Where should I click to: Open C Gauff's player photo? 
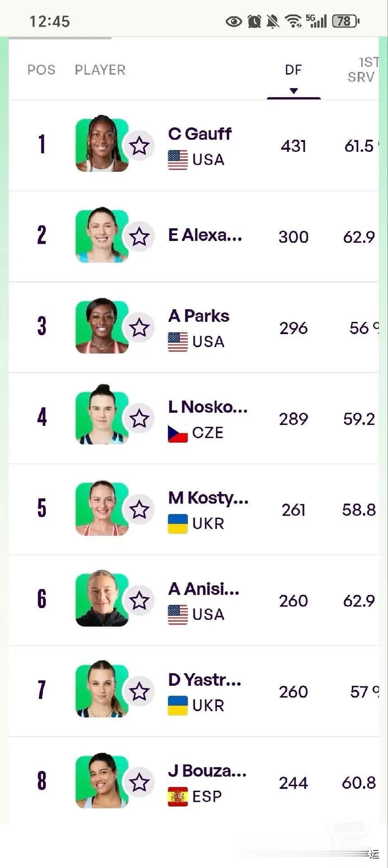click(102, 145)
